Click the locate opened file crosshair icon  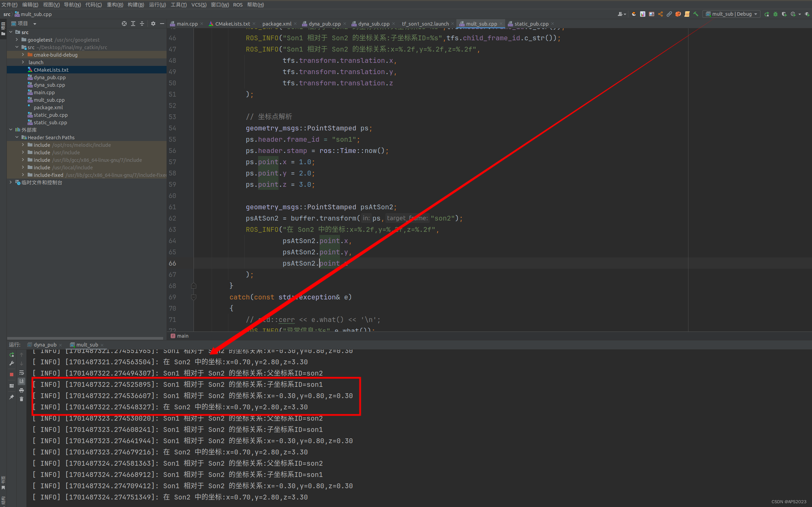[x=124, y=24]
